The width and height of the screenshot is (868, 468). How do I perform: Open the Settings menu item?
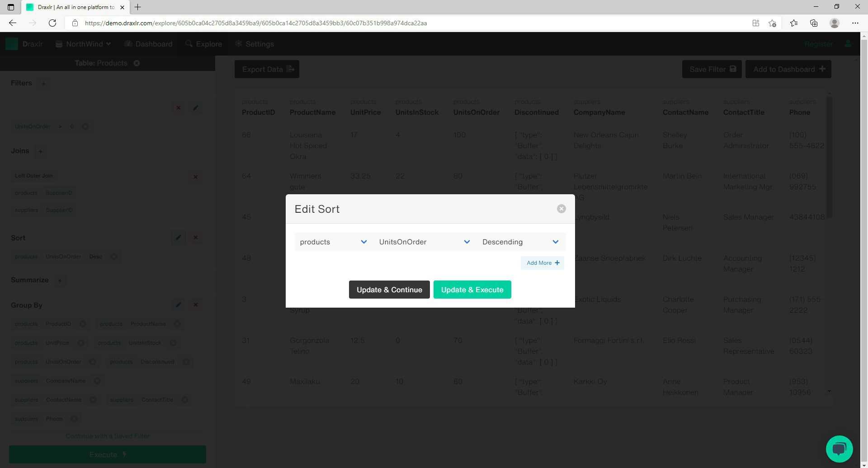pos(255,44)
